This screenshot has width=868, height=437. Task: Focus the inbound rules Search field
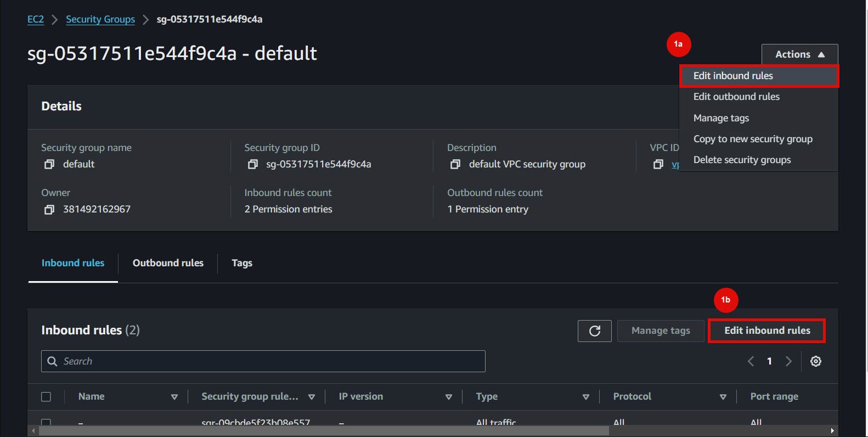click(263, 361)
